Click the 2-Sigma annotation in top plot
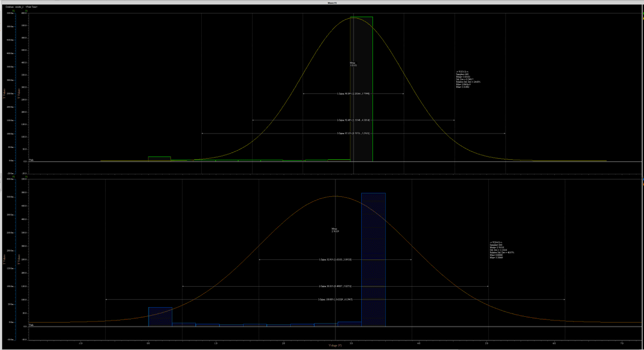The width and height of the screenshot is (644, 350). coord(353,120)
